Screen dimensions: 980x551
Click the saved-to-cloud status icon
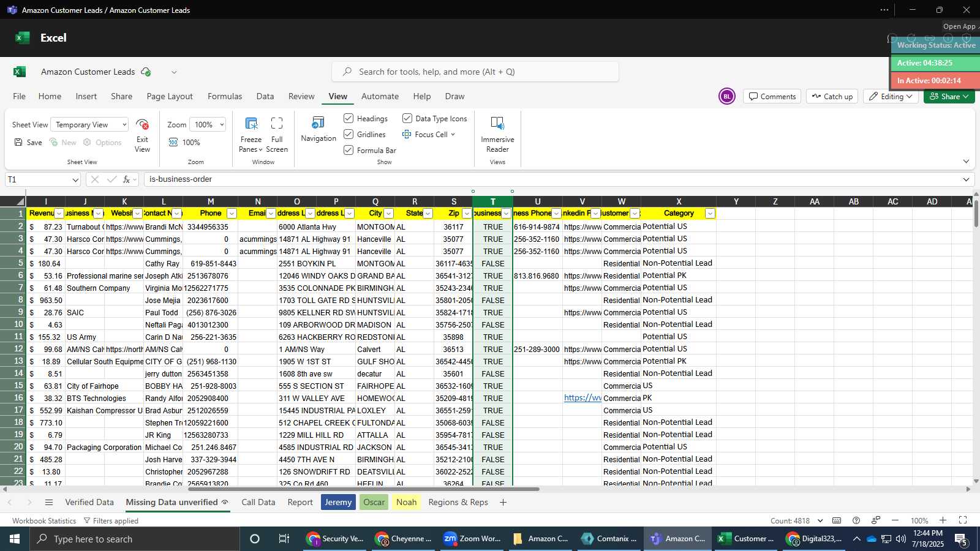point(146,72)
